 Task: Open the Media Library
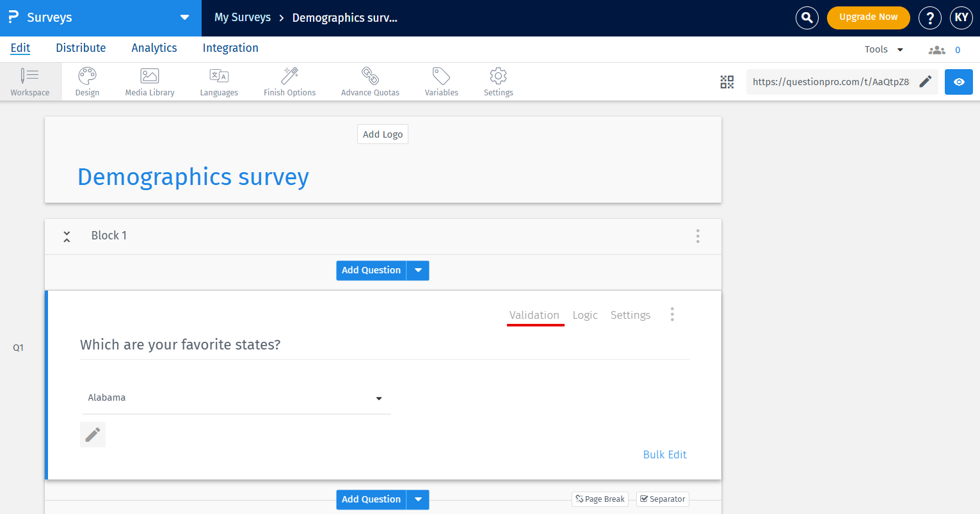point(149,81)
